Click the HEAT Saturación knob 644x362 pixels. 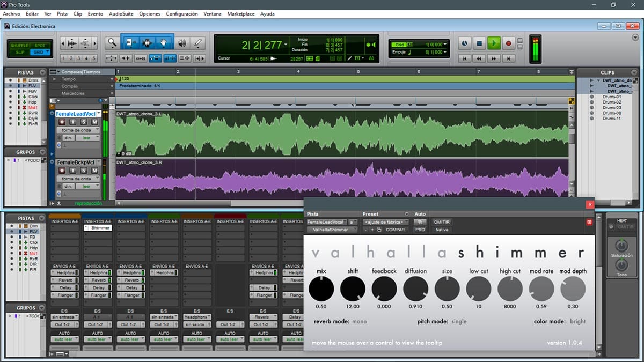pyautogui.click(x=621, y=247)
